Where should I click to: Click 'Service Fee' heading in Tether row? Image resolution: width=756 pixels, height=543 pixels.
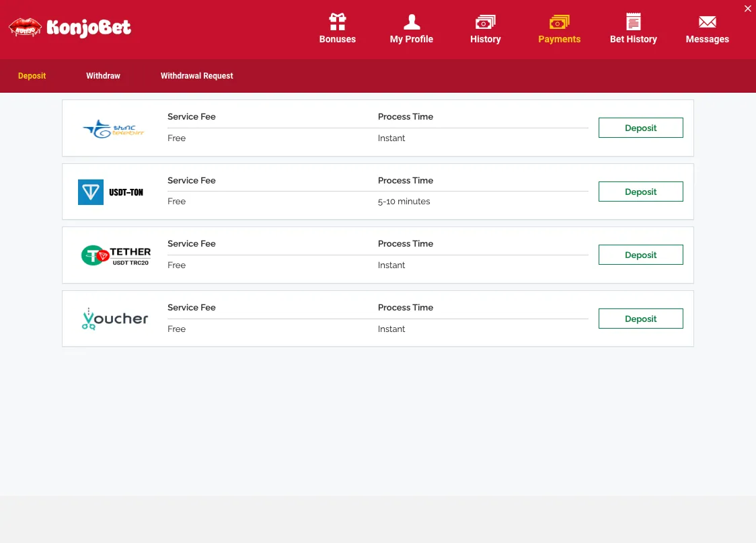coord(192,244)
